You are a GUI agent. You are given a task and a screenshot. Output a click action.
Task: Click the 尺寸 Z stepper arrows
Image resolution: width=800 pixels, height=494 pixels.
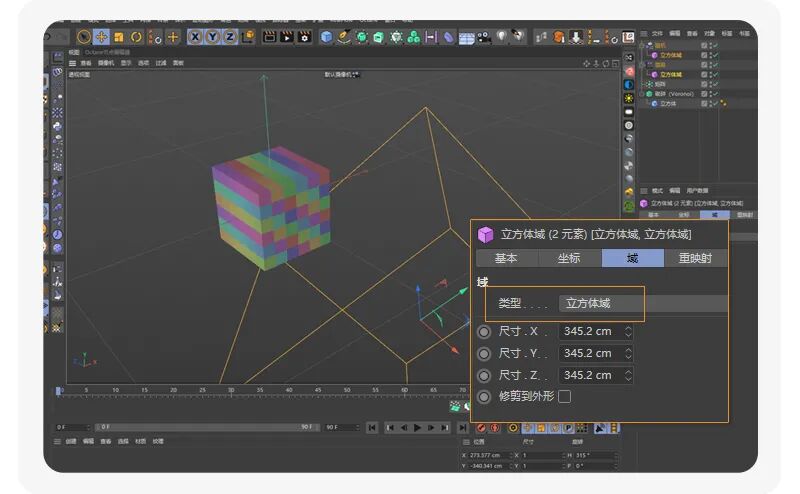pos(628,376)
